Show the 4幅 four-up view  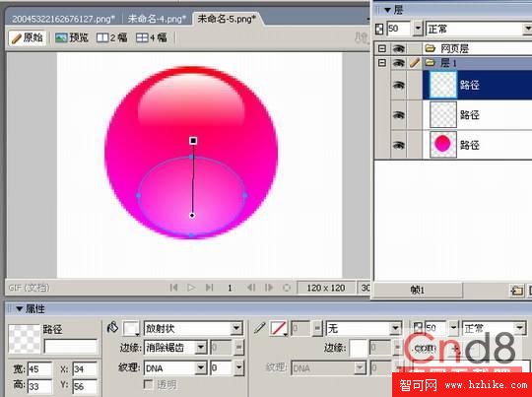click(152, 37)
